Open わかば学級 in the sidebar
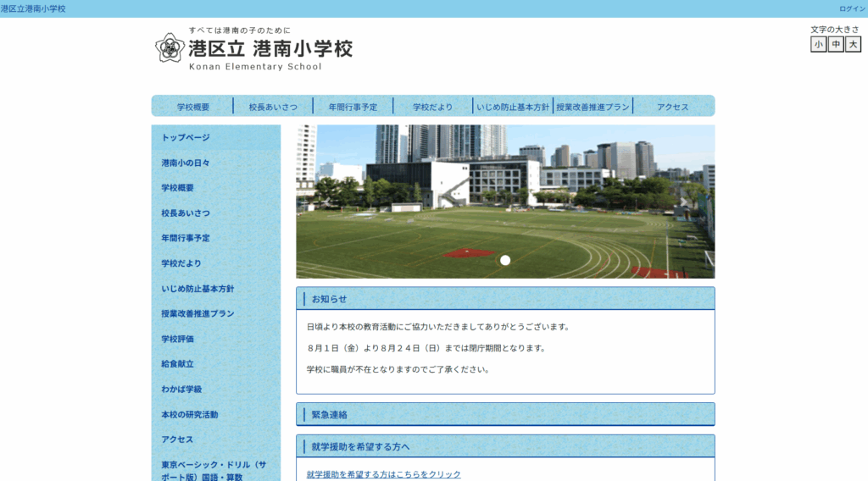868x481 pixels. point(216,390)
